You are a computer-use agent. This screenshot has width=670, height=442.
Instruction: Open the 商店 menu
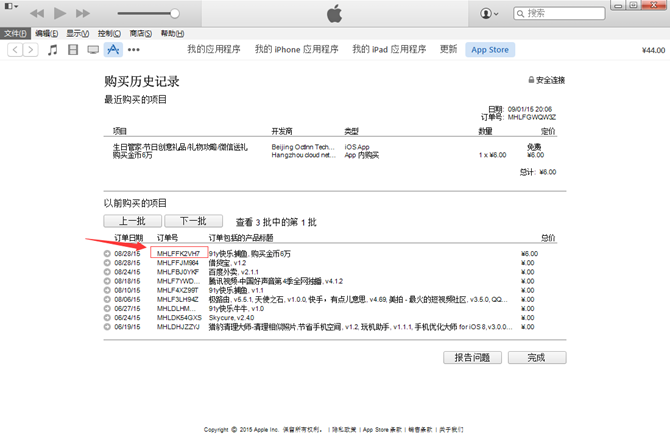(x=141, y=33)
